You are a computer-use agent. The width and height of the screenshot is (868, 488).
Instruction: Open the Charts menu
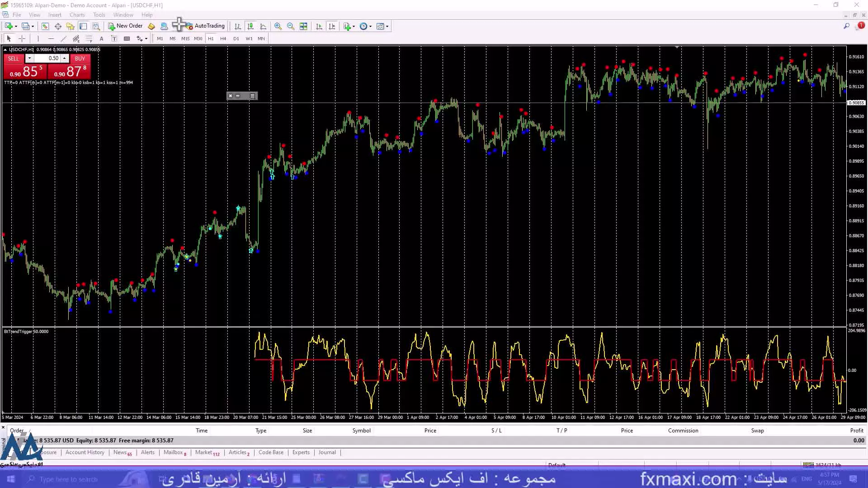76,14
